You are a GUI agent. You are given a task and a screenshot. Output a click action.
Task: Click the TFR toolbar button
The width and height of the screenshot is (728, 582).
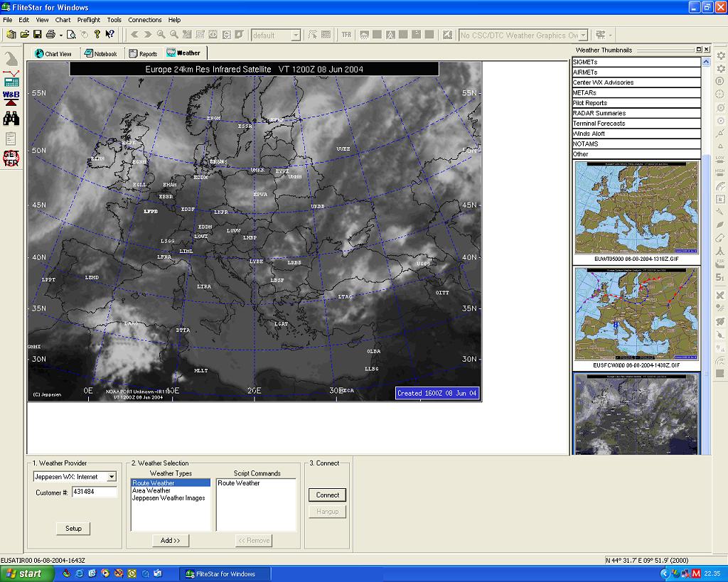pos(346,35)
